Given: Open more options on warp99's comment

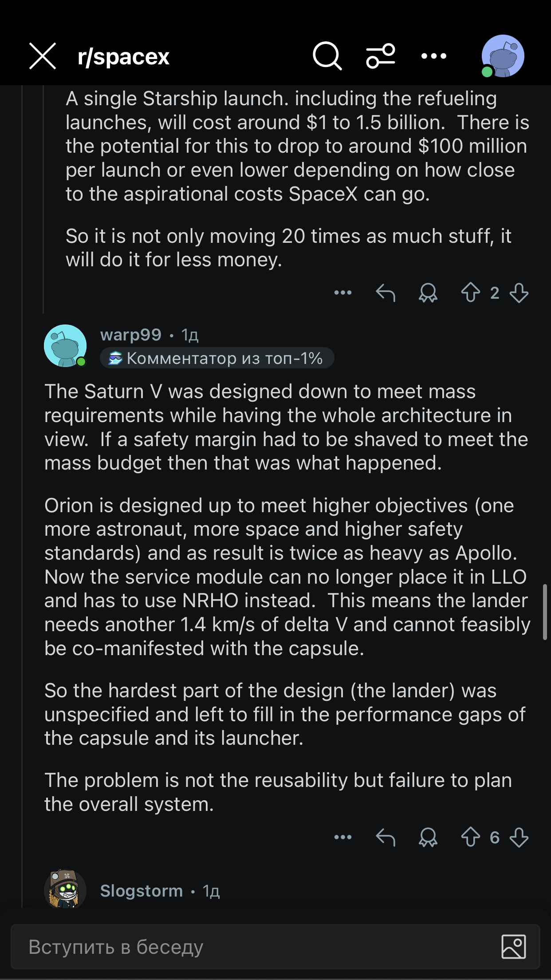Looking at the screenshot, I should tap(342, 838).
